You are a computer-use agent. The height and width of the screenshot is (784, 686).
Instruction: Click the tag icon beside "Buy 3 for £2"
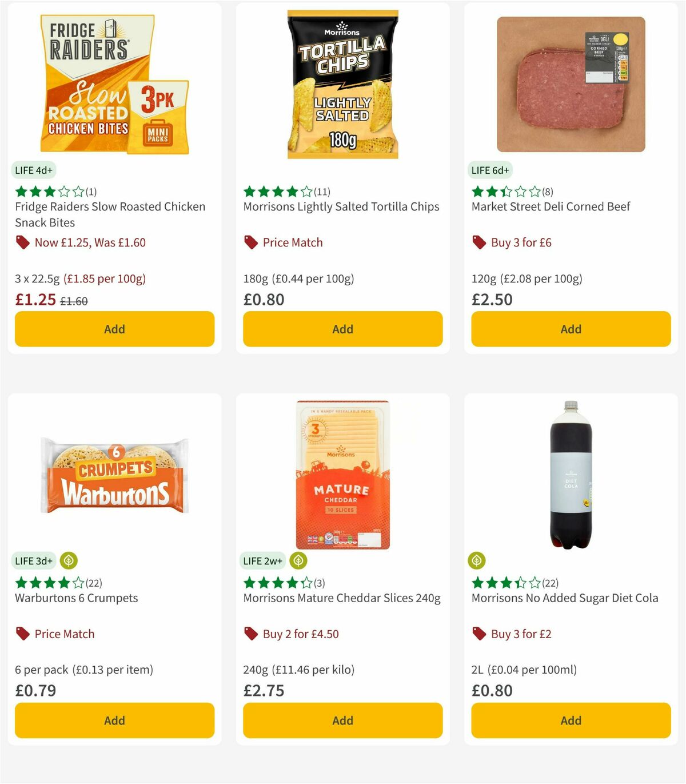(x=479, y=634)
